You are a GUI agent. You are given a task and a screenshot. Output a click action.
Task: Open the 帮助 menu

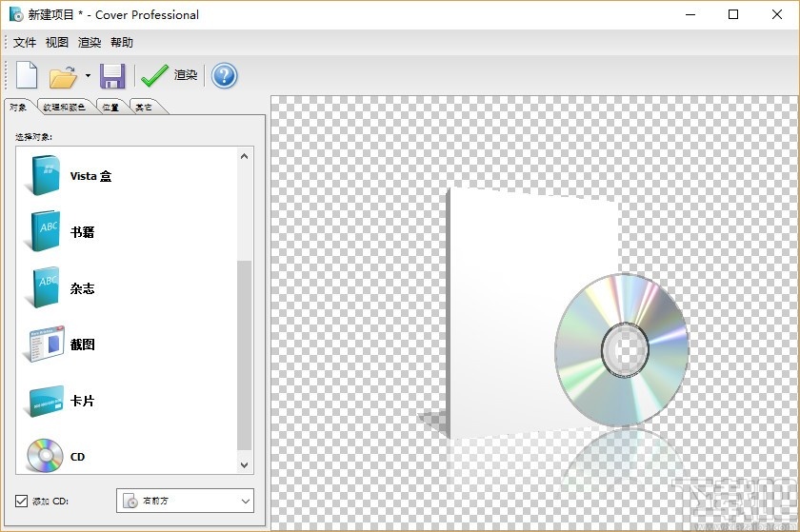point(122,42)
